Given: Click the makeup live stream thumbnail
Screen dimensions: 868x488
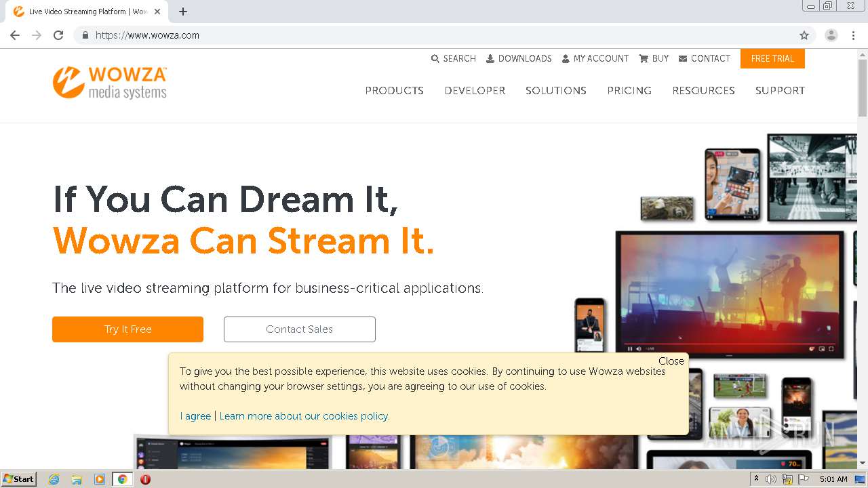Looking at the screenshot, I should [x=732, y=184].
